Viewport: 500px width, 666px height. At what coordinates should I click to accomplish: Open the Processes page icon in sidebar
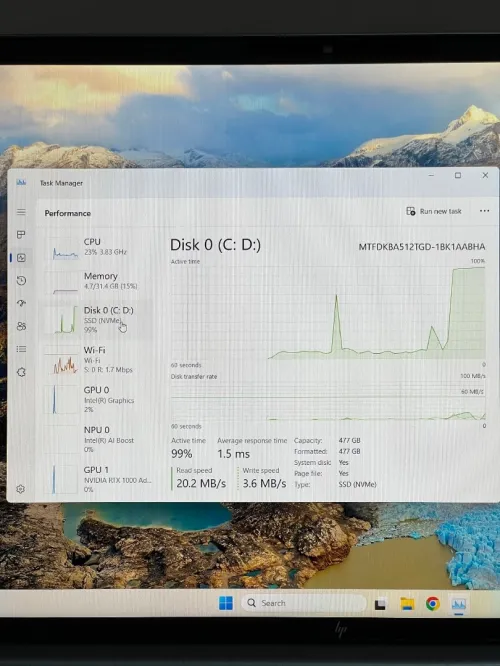point(21,234)
